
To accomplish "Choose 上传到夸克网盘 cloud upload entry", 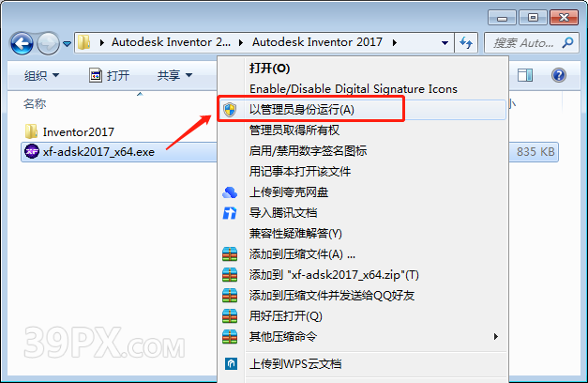I will pyautogui.click(x=289, y=192).
